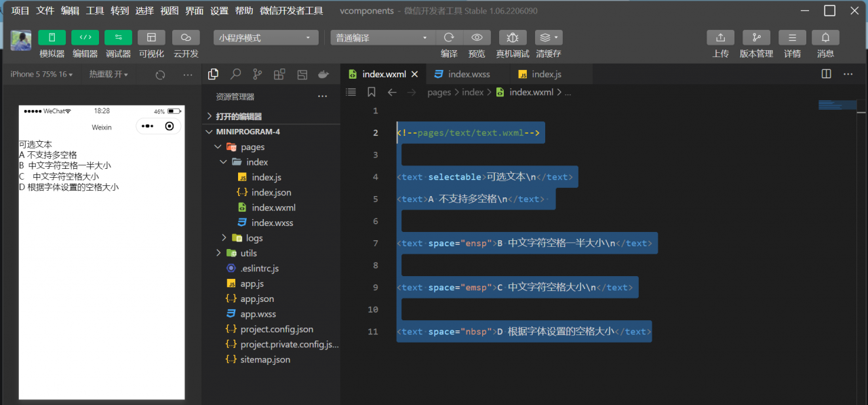The width and height of the screenshot is (868, 405).
Task: Click the code minimap
Action: pos(837,105)
